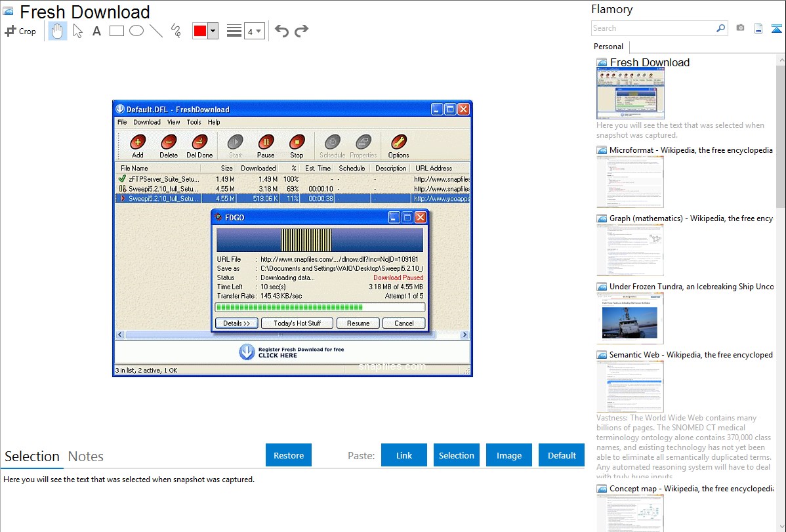This screenshot has height=532, width=786.
Task: Click Register Fresh Download CLICK HERE link
Action: [x=292, y=352]
